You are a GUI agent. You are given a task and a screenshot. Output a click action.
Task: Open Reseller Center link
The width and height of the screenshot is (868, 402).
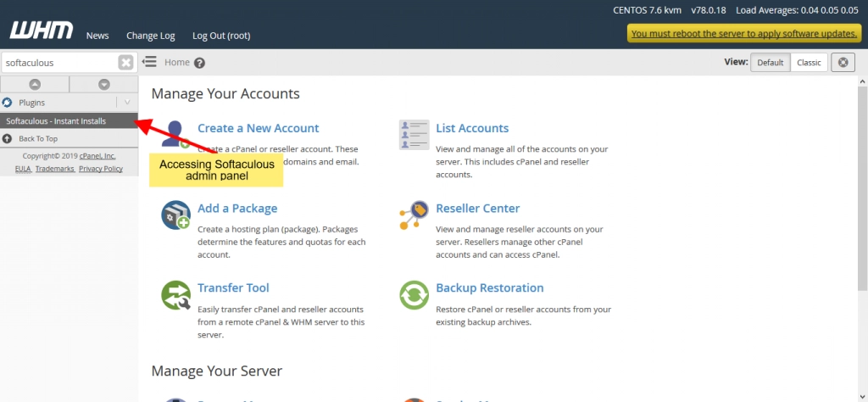pyautogui.click(x=478, y=208)
